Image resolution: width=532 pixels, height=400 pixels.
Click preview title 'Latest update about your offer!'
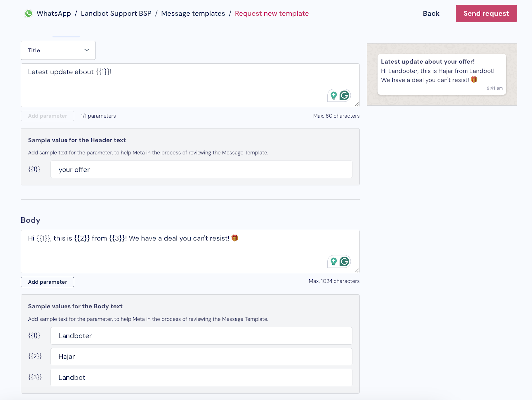[428, 61]
